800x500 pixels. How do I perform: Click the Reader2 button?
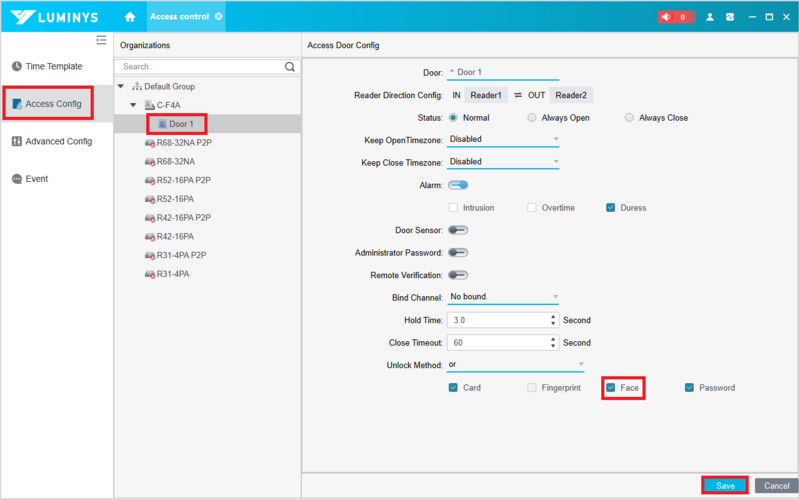click(571, 95)
